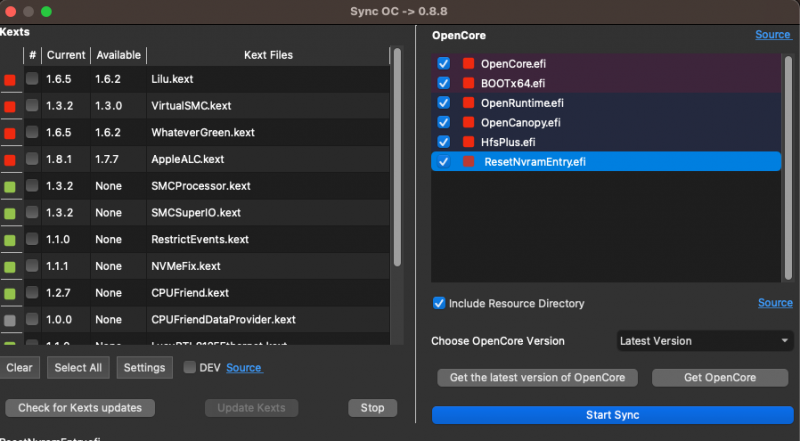Screen dimensions: 800x441
Task: Click the Available column header
Action: (118, 55)
